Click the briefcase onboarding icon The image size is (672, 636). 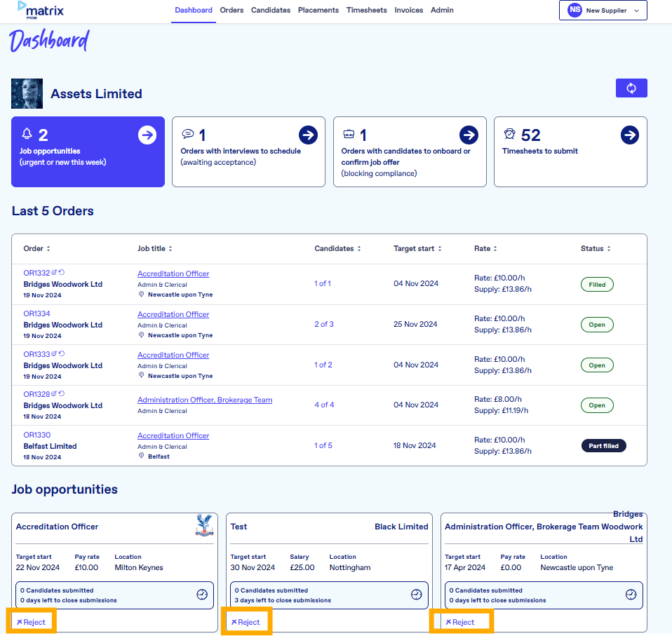pos(349,134)
